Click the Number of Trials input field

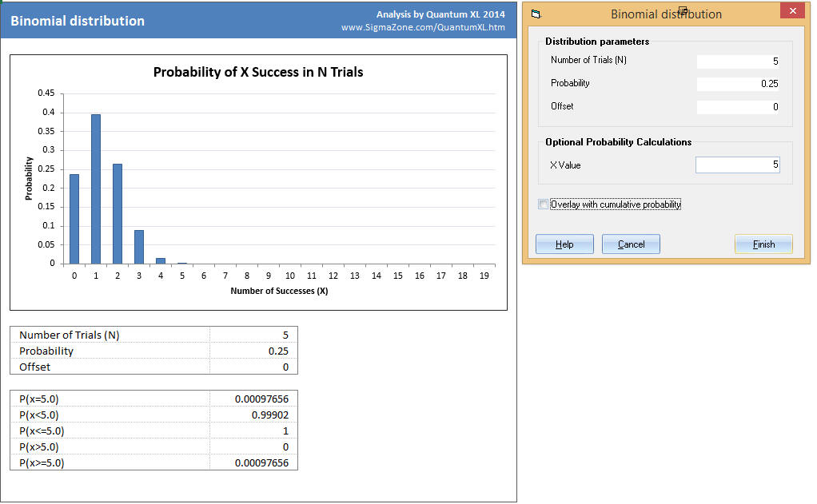click(x=737, y=60)
